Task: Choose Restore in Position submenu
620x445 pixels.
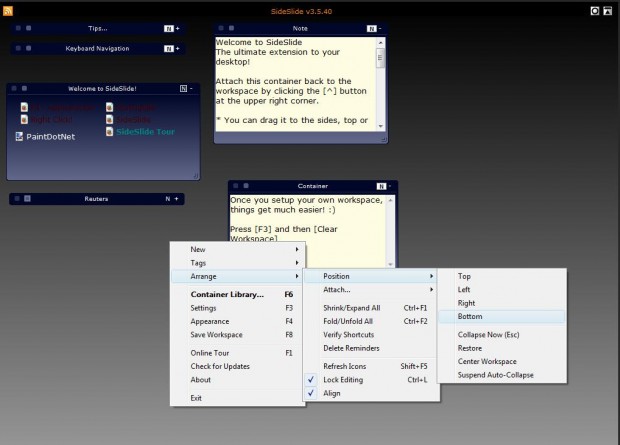Action: (x=502, y=348)
